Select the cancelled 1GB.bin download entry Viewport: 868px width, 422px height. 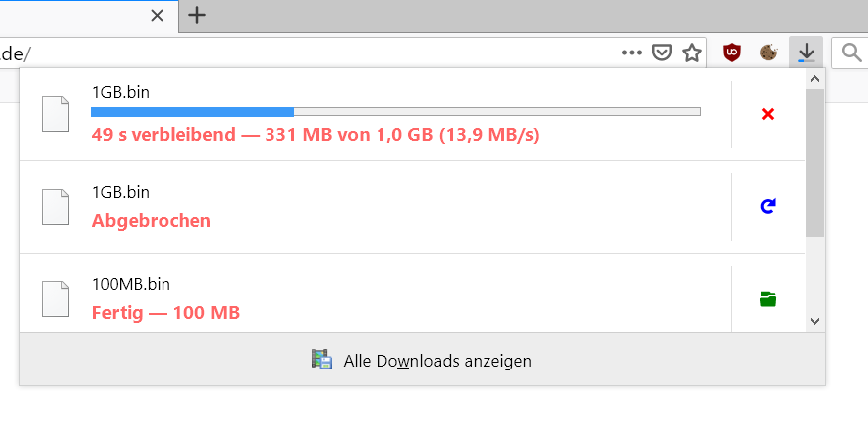pyautogui.click(x=375, y=207)
